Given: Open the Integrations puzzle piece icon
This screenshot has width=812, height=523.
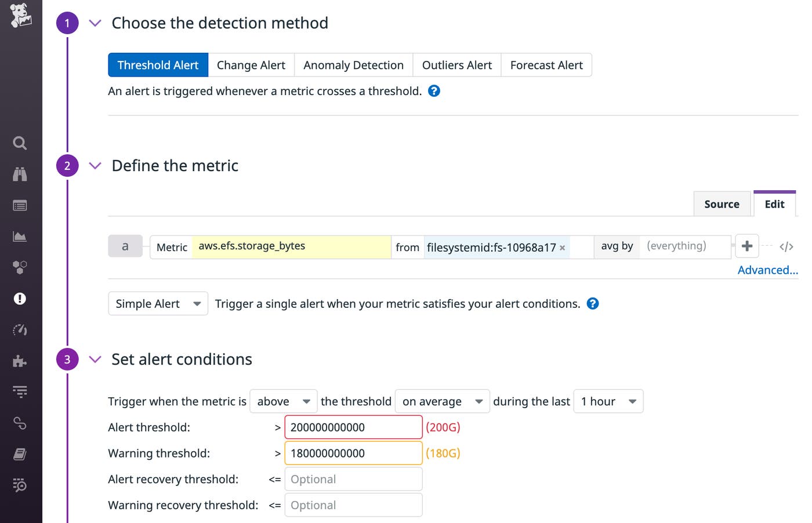Looking at the screenshot, I should 20,361.
